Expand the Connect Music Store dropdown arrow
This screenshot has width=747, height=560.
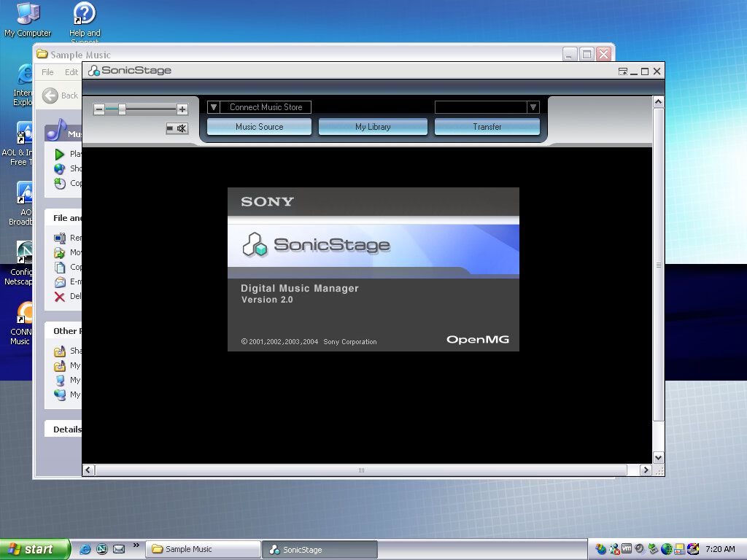pos(214,107)
